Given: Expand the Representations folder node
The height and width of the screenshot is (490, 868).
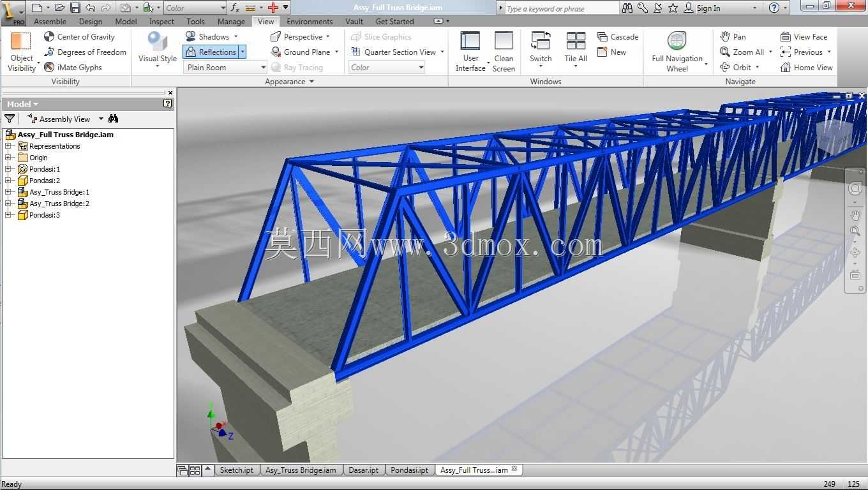Looking at the screenshot, I should pos(8,146).
